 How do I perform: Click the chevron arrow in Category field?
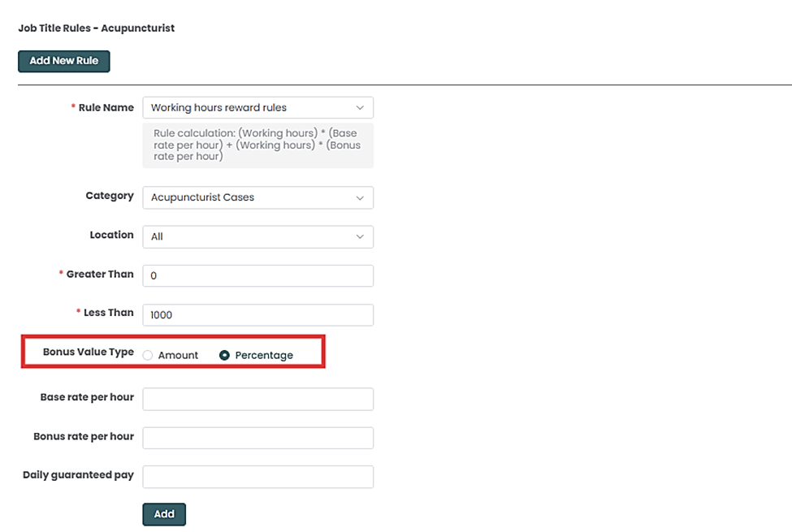click(360, 197)
